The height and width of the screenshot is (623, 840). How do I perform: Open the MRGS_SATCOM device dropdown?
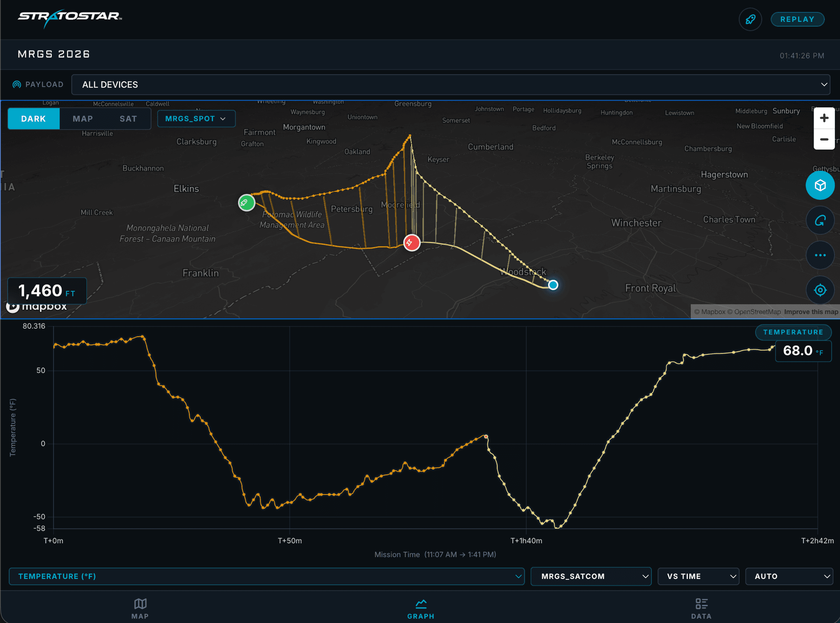click(591, 576)
